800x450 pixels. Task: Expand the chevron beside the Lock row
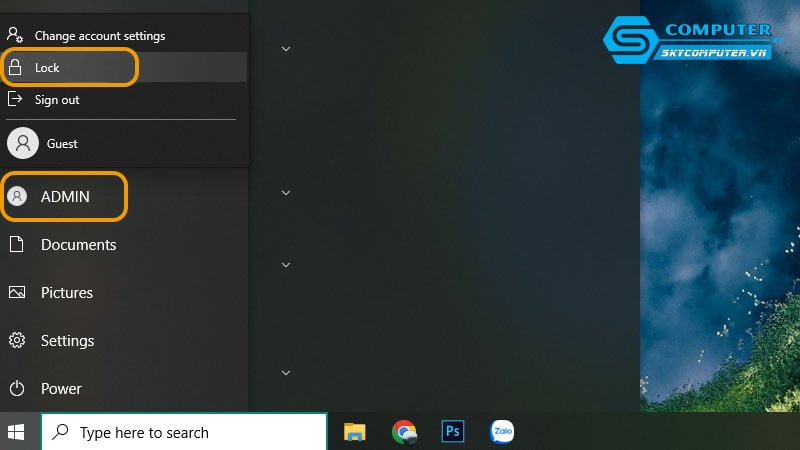point(286,49)
